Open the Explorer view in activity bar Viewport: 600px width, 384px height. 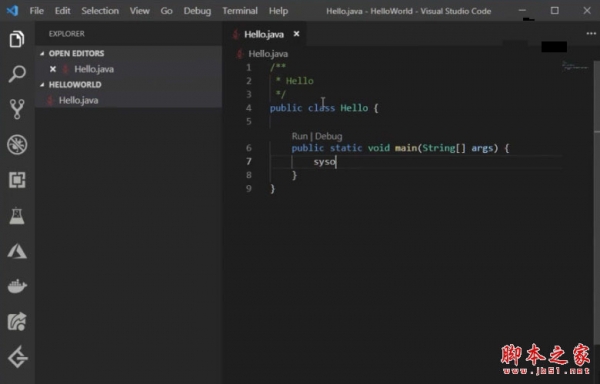pos(17,39)
